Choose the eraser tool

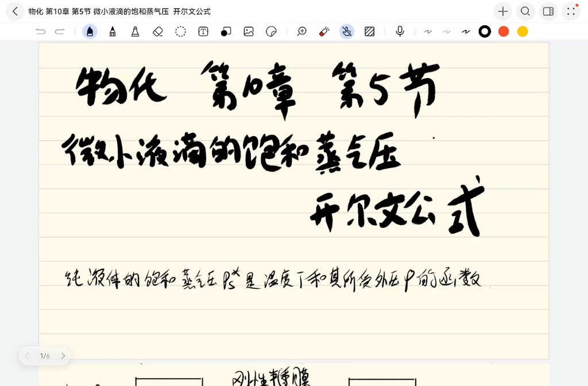tap(158, 32)
